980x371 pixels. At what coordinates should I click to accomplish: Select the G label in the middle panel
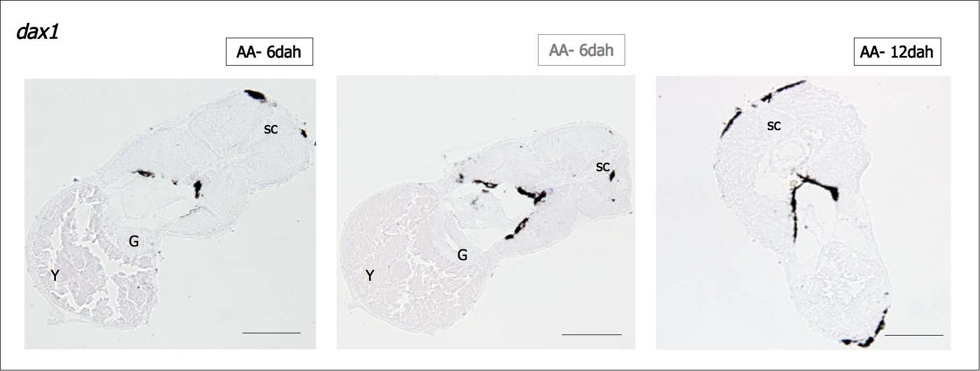tap(463, 255)
